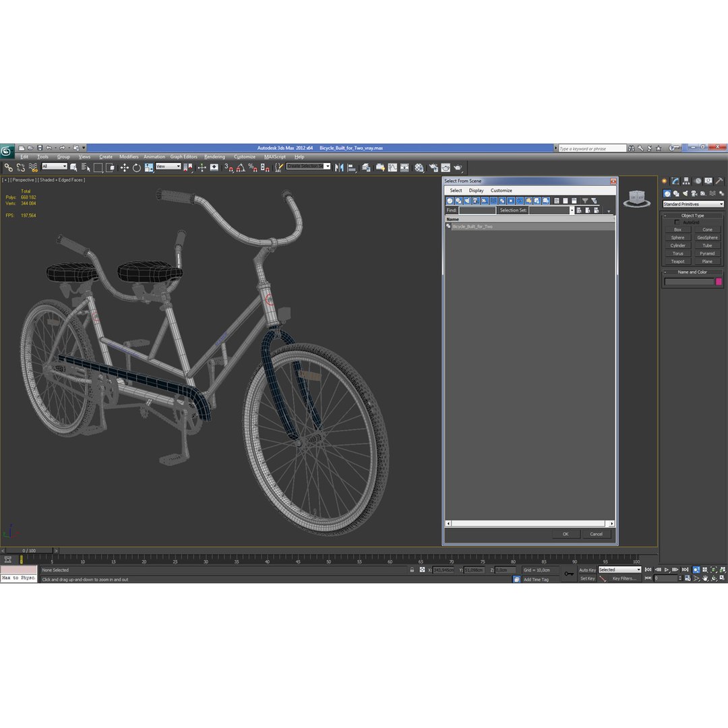Click the Mirror tool in toolbar
The image size is (728, 728).
click(339, 168)
